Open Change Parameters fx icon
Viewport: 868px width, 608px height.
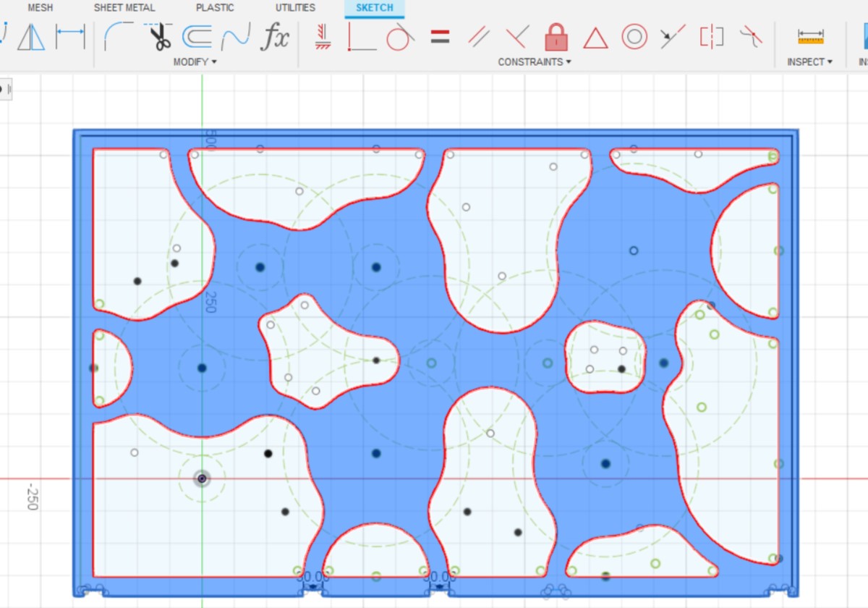tap(275, 35)
